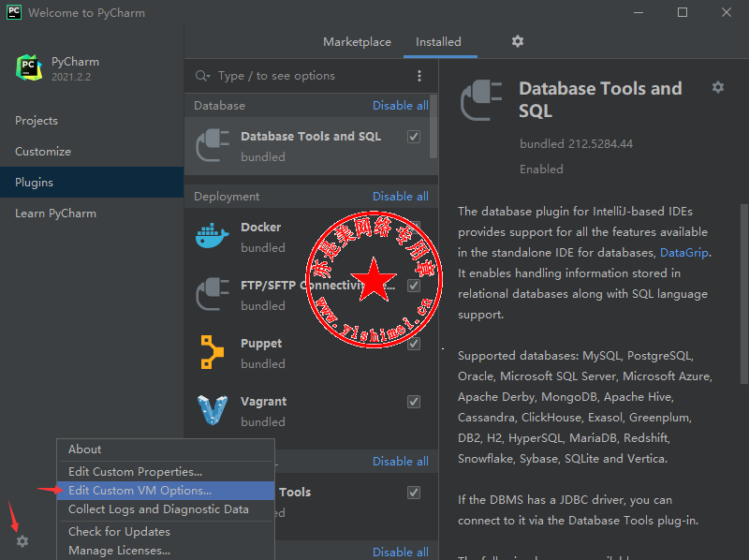The height and width of the screenshot is (560, 749).
Task: Toggle the checkbox beside the Tools plugin
Action: coord(414,493)
